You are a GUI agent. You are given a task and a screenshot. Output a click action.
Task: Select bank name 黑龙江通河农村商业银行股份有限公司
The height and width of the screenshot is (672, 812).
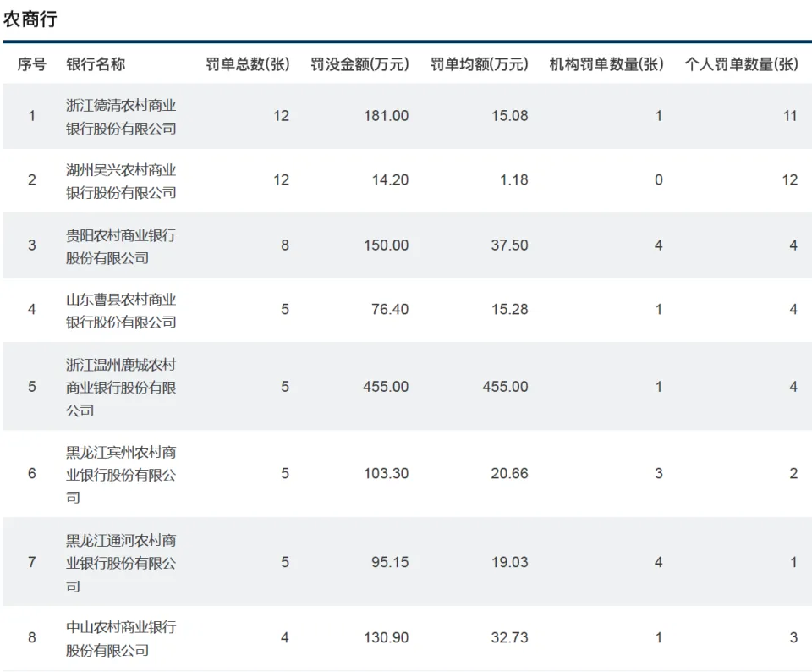(x=121, y=563)
